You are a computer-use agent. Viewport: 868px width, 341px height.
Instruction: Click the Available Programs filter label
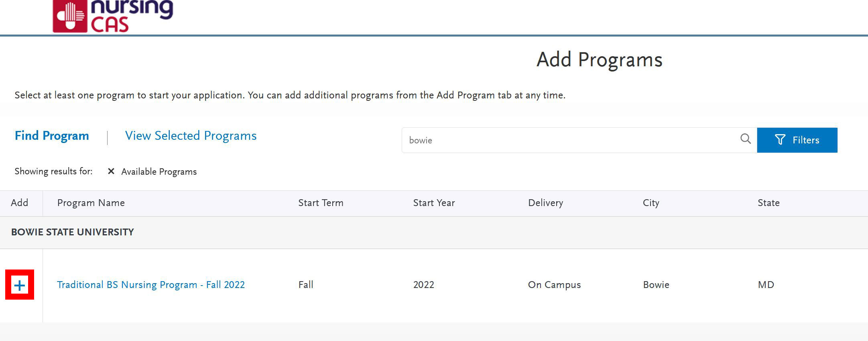click(x=159, y=172)
